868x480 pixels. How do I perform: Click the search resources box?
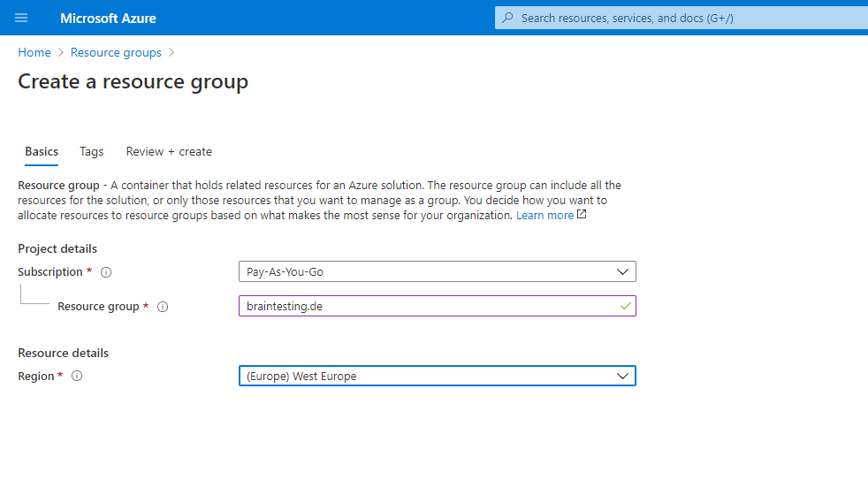coord(681,18)
